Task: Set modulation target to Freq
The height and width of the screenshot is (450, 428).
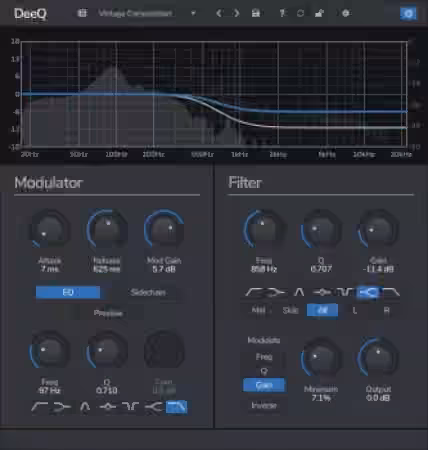Action: click(264, 357)
